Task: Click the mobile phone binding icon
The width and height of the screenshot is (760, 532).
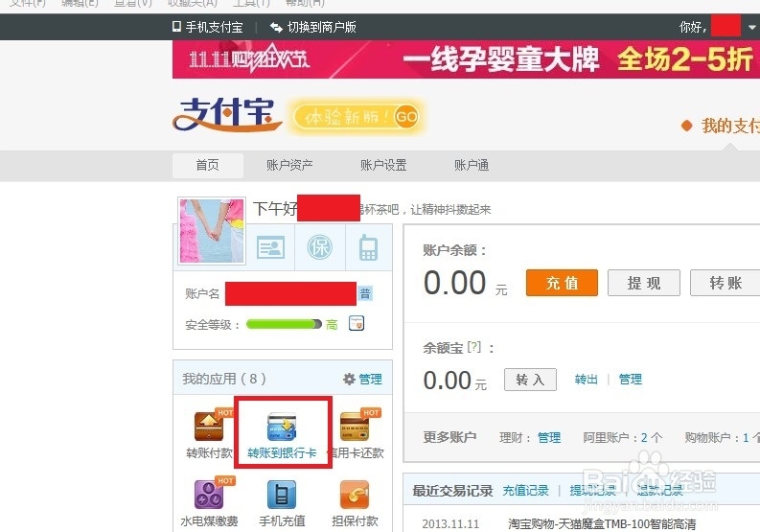Action: tap(368, 248)
